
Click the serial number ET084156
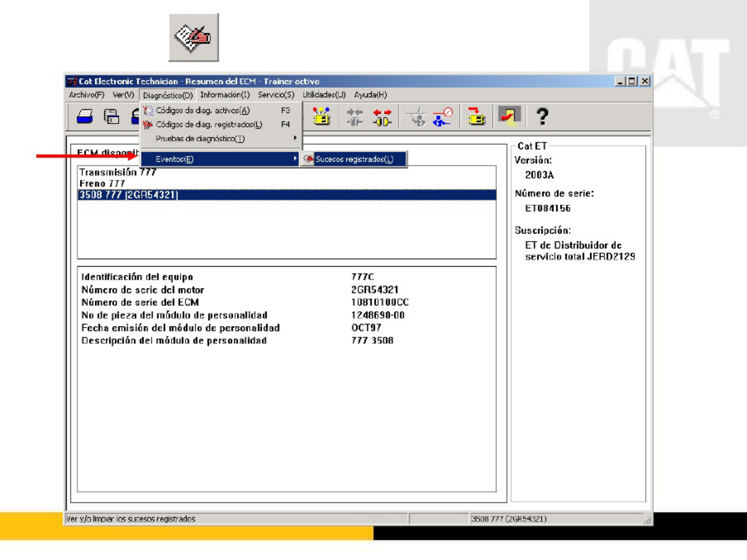coord(548,208)
